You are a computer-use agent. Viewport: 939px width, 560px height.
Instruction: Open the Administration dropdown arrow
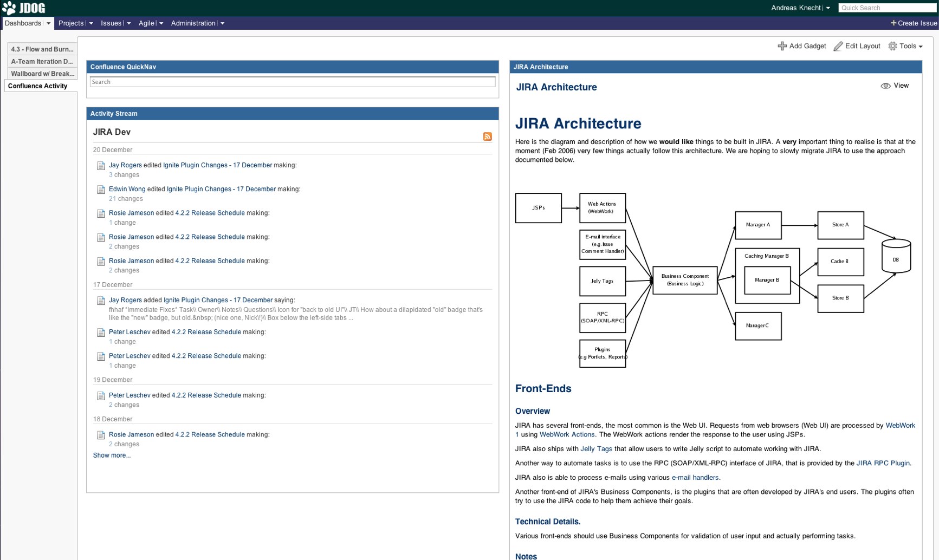(222, 23)
